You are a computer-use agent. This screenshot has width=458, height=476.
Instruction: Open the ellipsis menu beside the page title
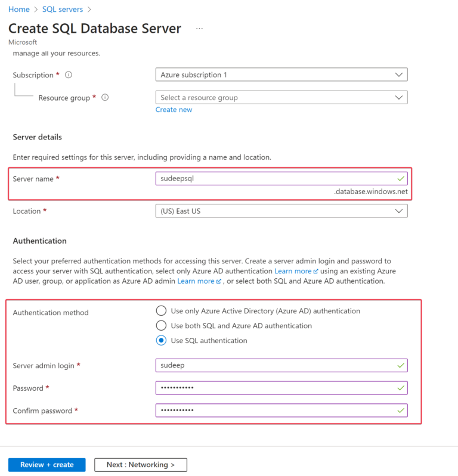coord(199,28)
